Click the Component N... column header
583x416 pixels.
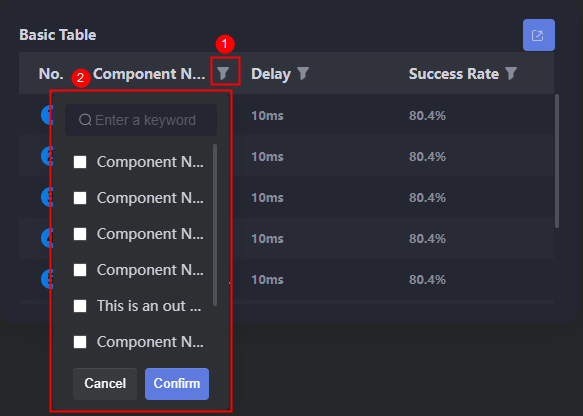149,74
